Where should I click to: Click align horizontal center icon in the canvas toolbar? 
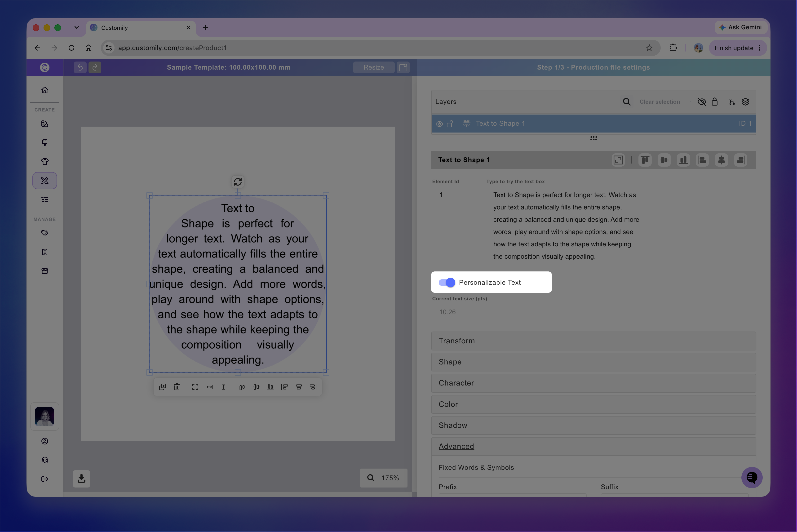click(x=299, y=387)
